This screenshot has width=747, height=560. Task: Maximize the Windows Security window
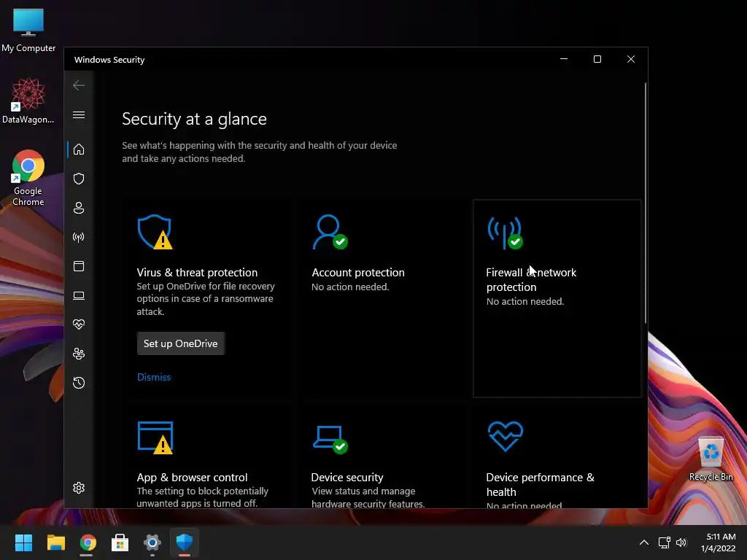pos(597,59)
